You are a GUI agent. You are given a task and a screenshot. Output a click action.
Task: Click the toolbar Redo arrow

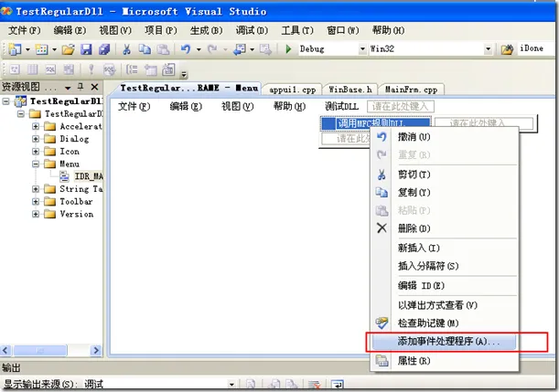click(212, 49)
